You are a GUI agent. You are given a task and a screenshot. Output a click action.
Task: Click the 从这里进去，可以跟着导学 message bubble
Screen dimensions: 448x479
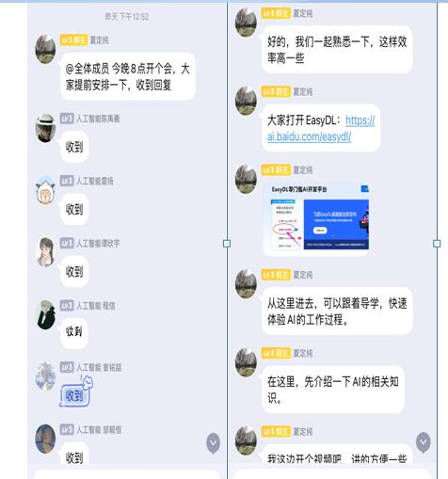pos(337,311)
